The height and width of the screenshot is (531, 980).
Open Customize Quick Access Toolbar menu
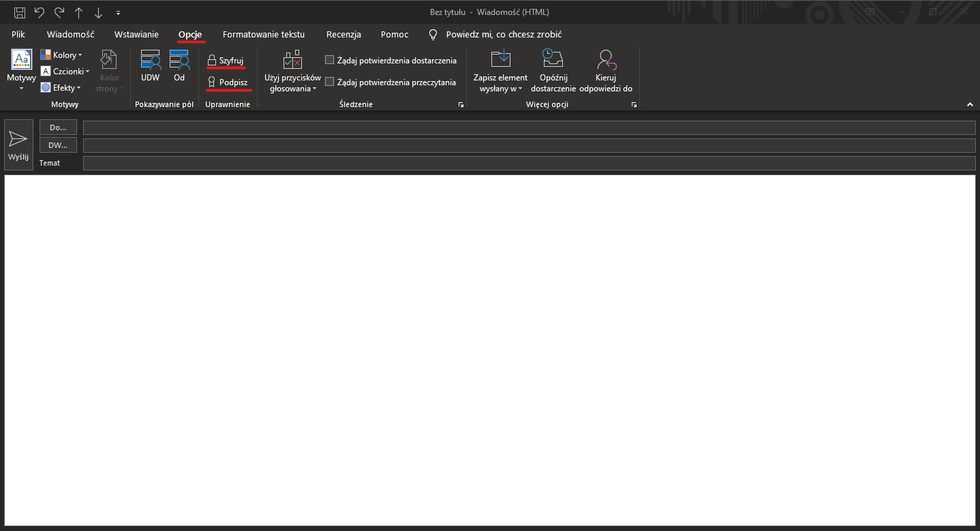tap(118, 12)
